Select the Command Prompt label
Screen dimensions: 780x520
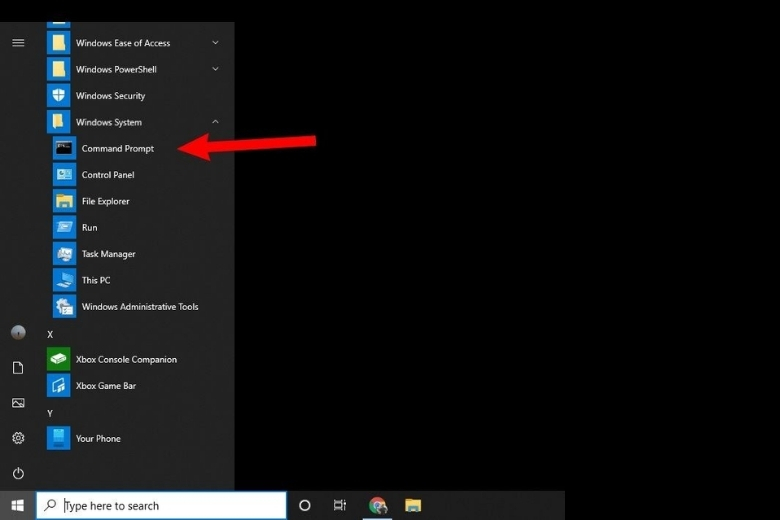coord(118,148)
